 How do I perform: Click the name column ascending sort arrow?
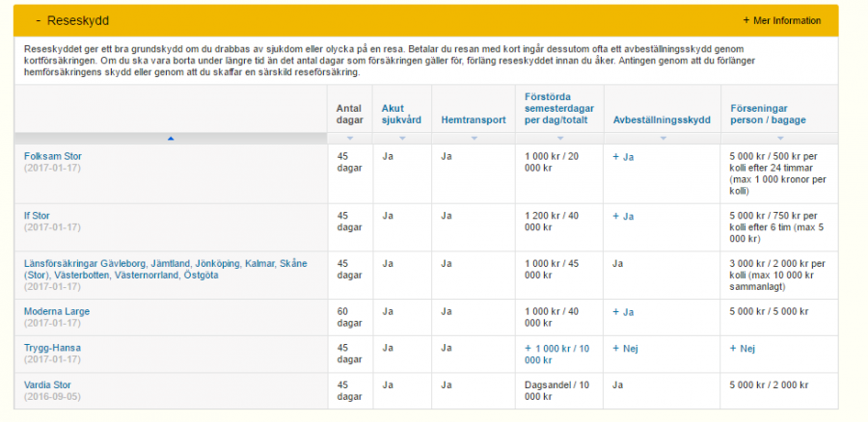click(x=171, y=139)
